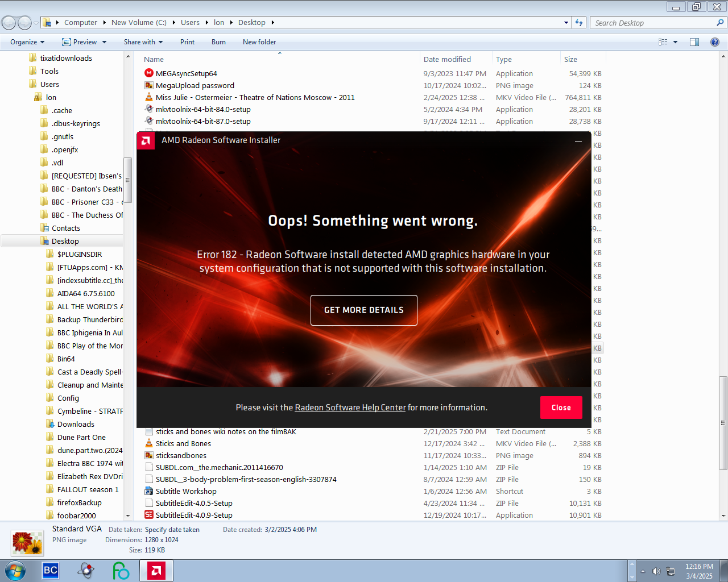Click the network tray icon
The image size is (728, 582).
point(671,571)
